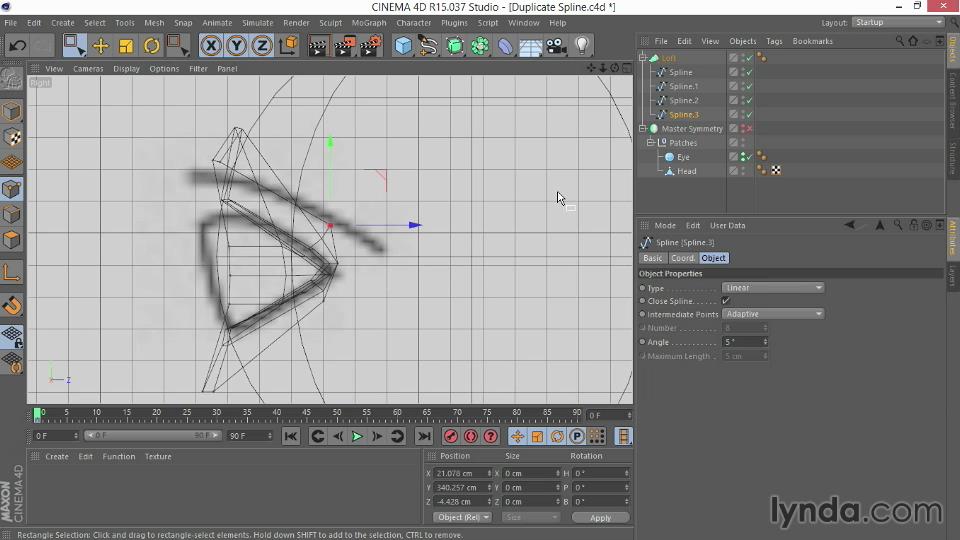The width and height of the screenshot is (960, 540).
Task: Click the preview range slider bar
Action: [x=152, y=435]
